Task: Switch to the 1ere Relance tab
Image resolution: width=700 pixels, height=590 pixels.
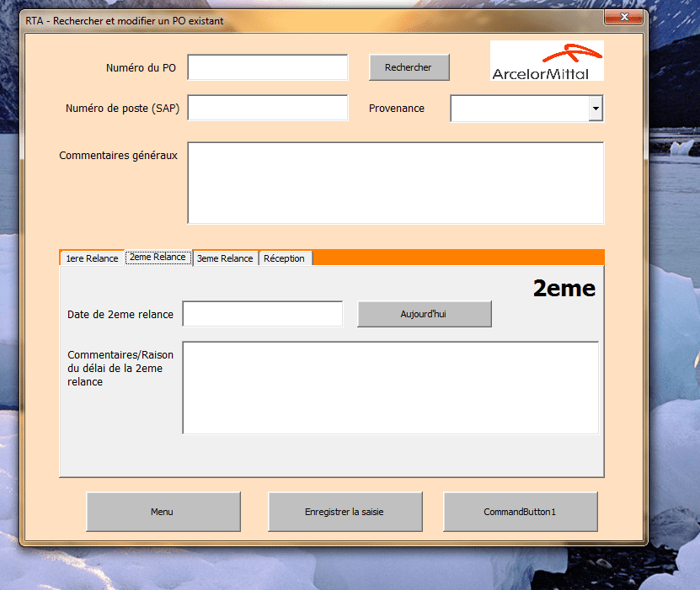Action: click(92, 258)
